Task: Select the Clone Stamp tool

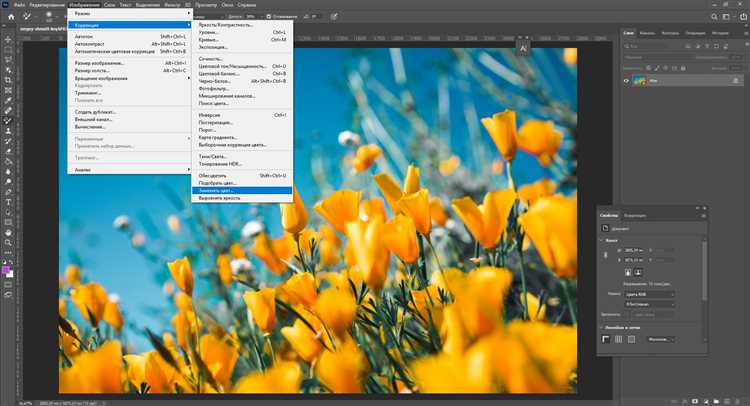Action: (8, 131)
